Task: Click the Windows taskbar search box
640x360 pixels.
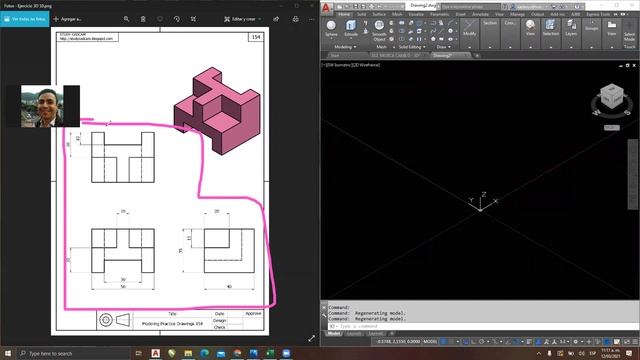Action: click(x=73, y=353)
